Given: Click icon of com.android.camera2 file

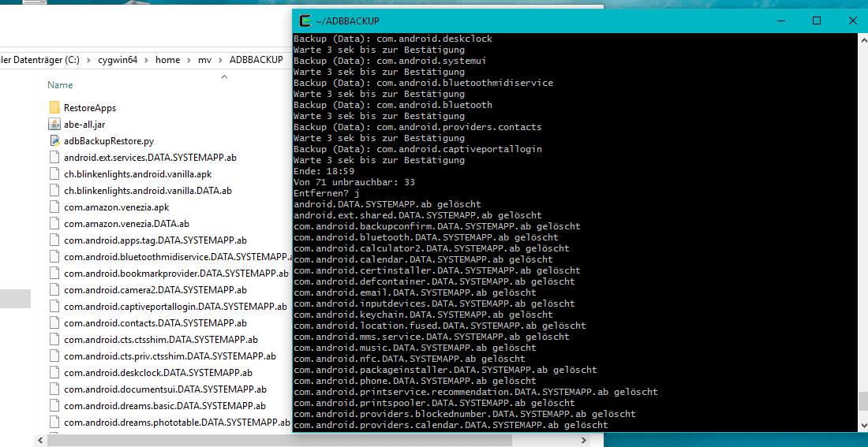Looking at the screenshot, I should 54,289.
